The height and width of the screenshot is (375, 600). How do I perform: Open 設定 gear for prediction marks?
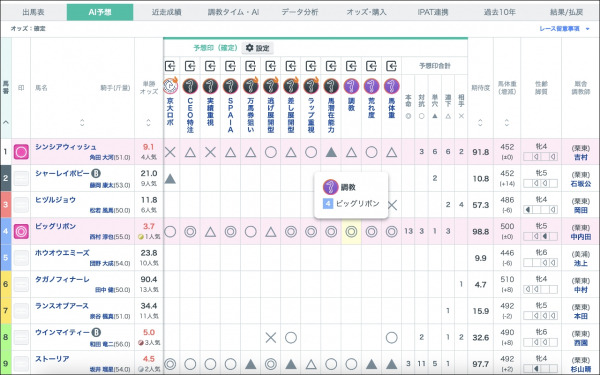click(x=258, y=48)
